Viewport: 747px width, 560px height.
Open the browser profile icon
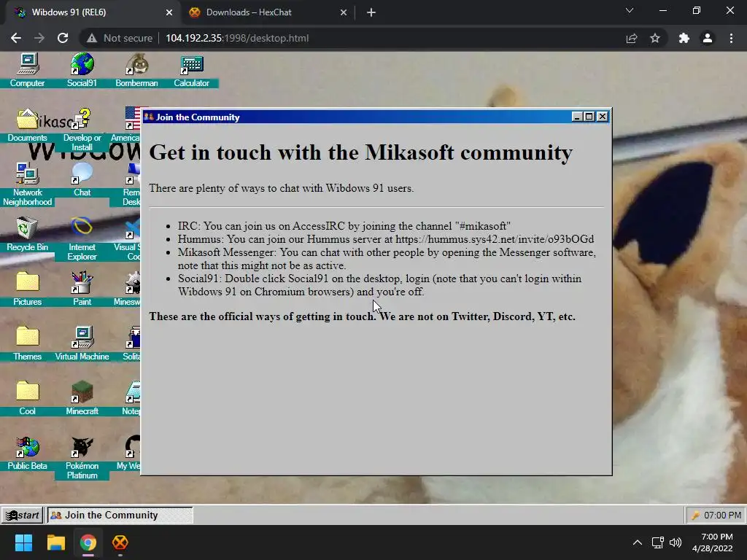pyautogui.click(x=708, y=38)
